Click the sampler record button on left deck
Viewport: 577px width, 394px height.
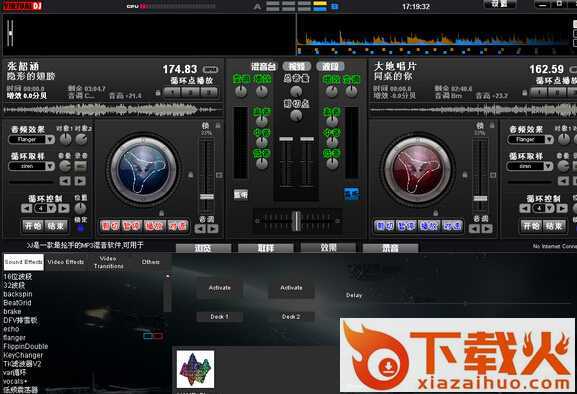tap(81, 166)
